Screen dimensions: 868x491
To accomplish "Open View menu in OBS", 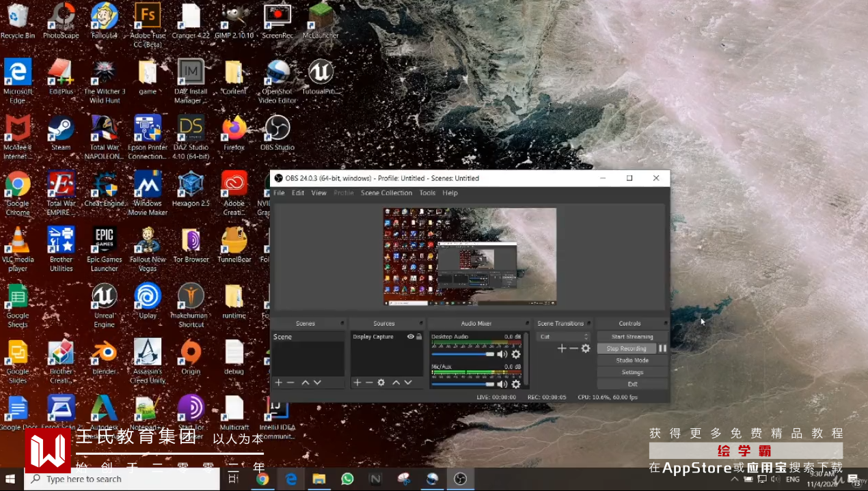I will click(x=319, y=193).
